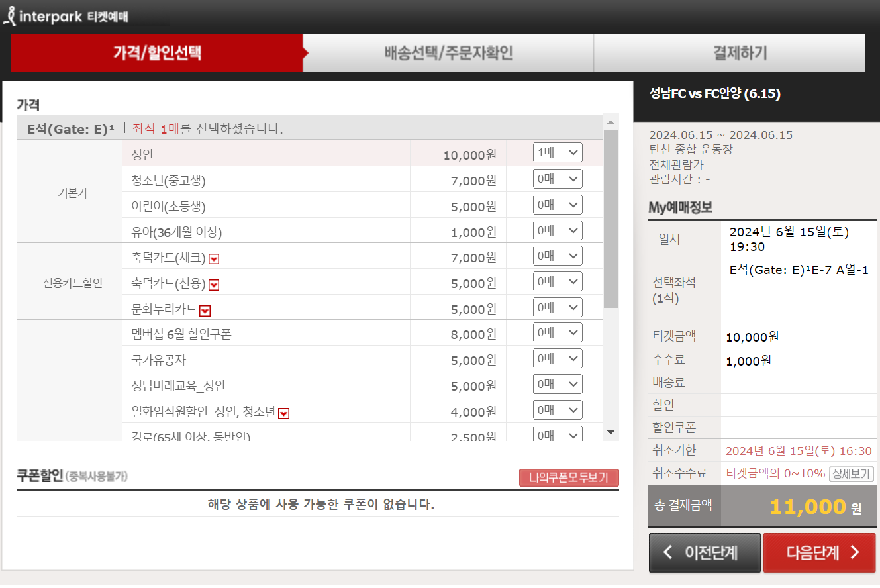Click the price list scroll-up arrow

pyautogui.click(x=611, y=122)
